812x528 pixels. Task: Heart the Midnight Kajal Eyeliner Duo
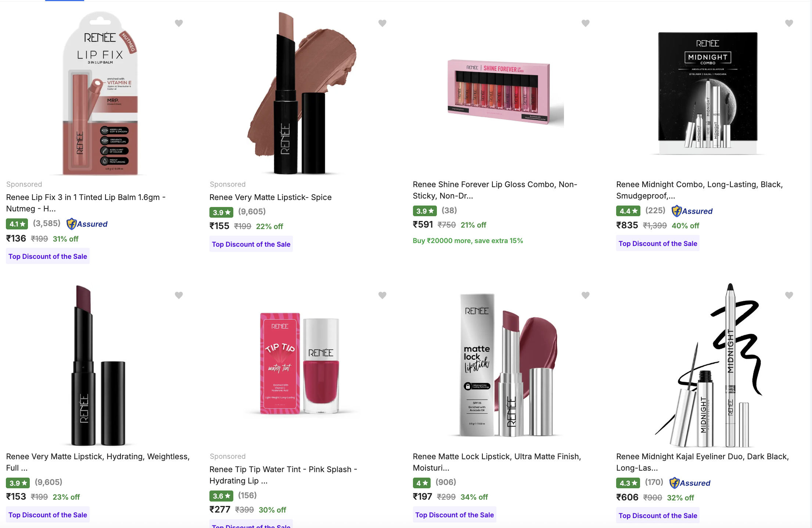point(789,295)
